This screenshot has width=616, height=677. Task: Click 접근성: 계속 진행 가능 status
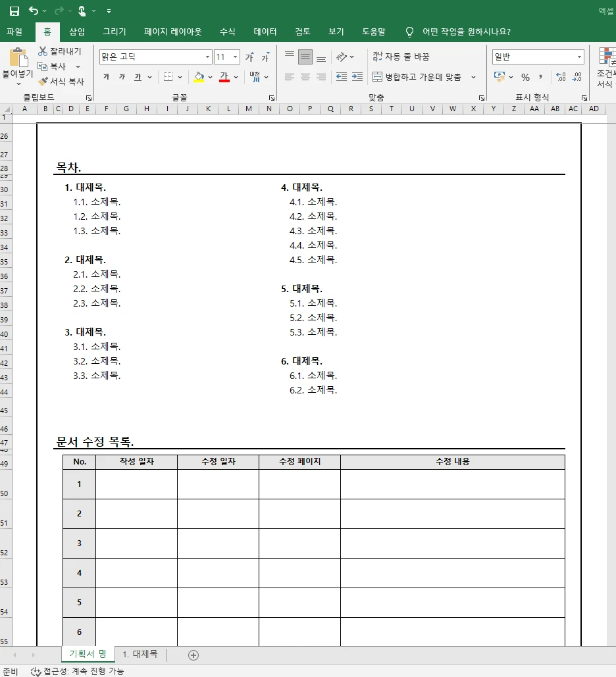click(x=77, y=671)
